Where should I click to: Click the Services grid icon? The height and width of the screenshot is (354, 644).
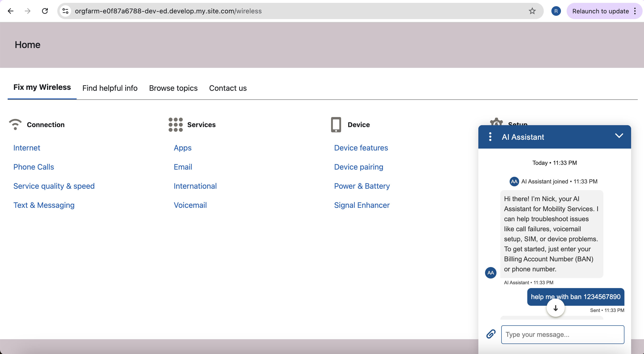175,125
